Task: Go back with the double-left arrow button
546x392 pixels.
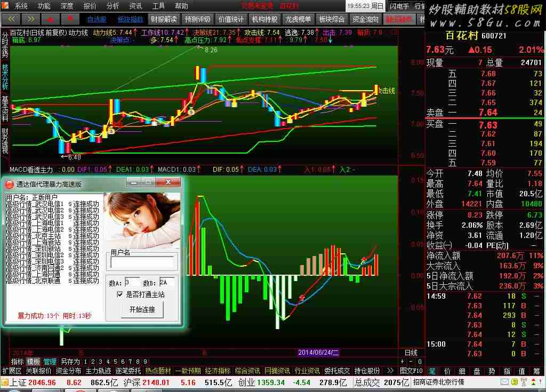Action: click(11, 19)
